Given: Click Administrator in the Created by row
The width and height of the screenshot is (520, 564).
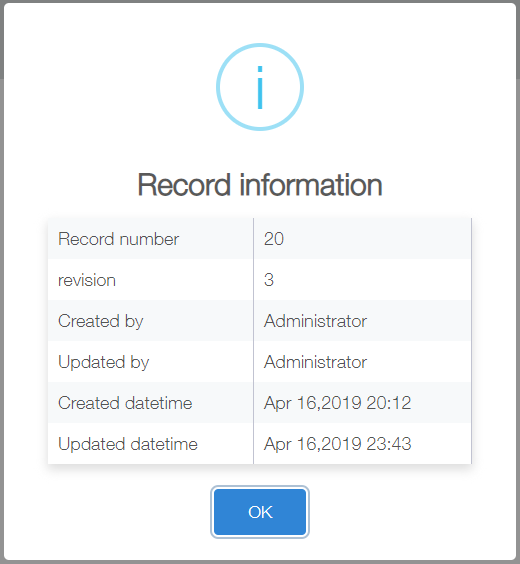Looking at the screenshot, I should pyautogui.click(x=315, y=321).
